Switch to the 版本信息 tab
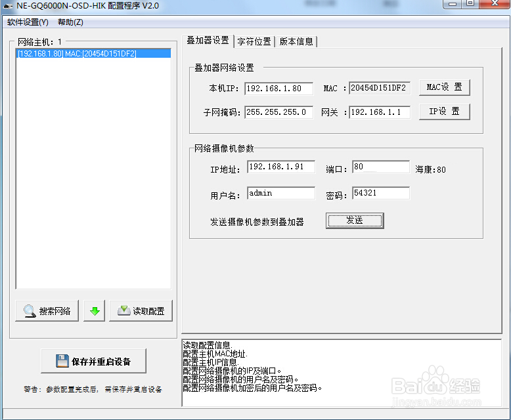Viewport: 511px width, 420px height. (296, 42)
